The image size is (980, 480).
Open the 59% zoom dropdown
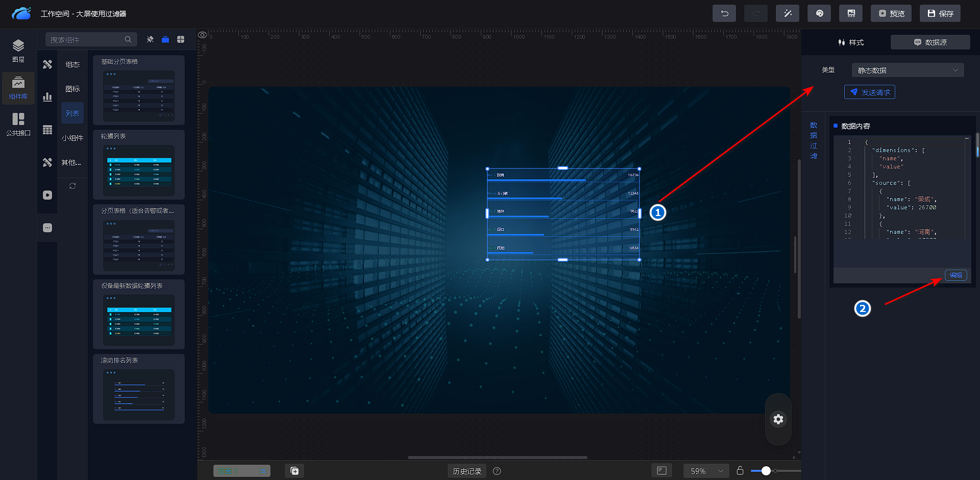(706, 471)
